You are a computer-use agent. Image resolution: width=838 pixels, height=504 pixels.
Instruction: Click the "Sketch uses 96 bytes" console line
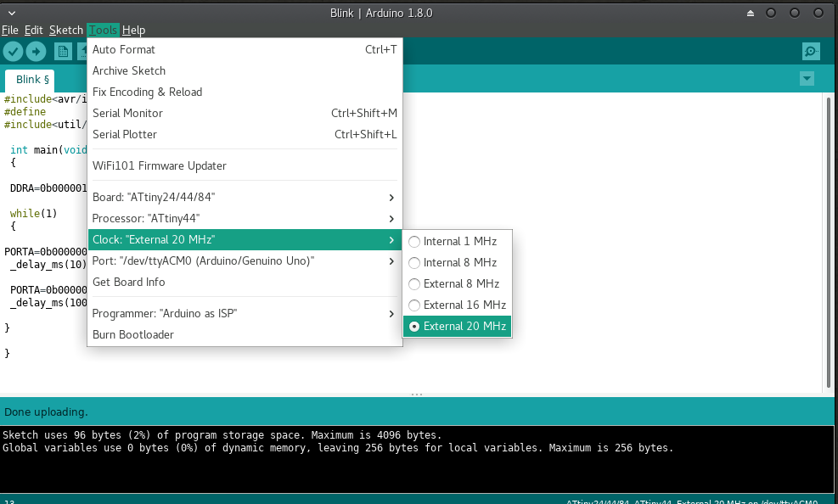pyautogui.click(x=222, y=435)
